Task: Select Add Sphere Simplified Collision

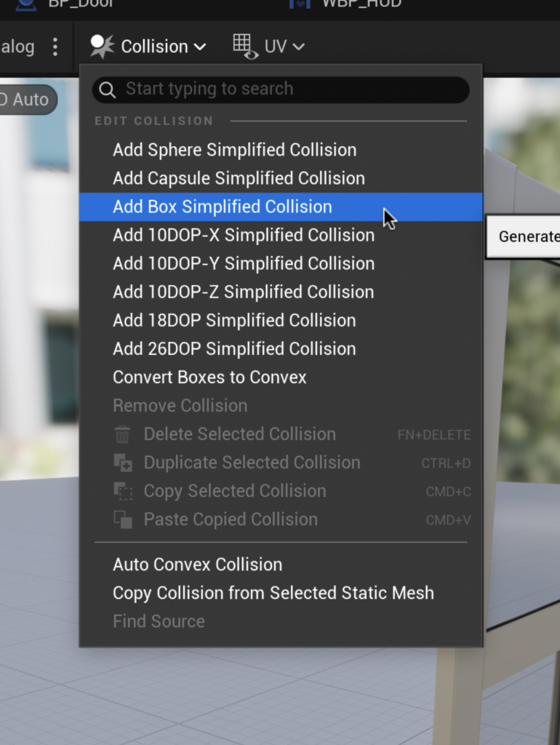Action: coord(234,150)
